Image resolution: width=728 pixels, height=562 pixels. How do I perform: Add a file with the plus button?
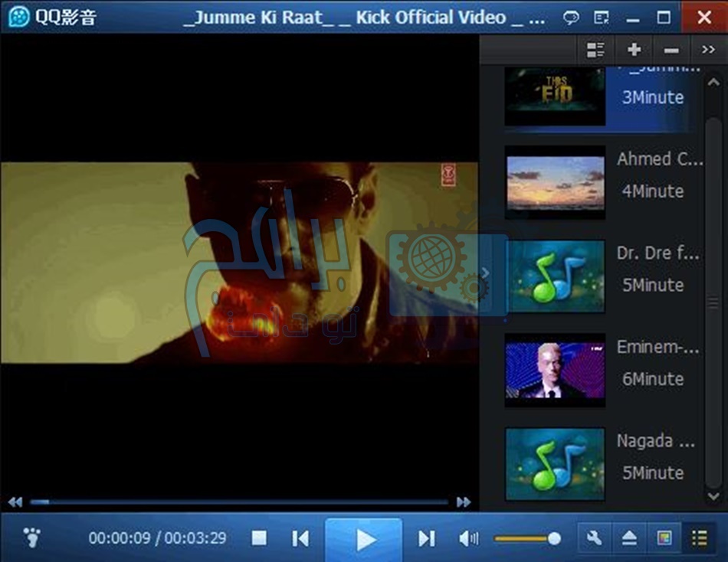634,51
